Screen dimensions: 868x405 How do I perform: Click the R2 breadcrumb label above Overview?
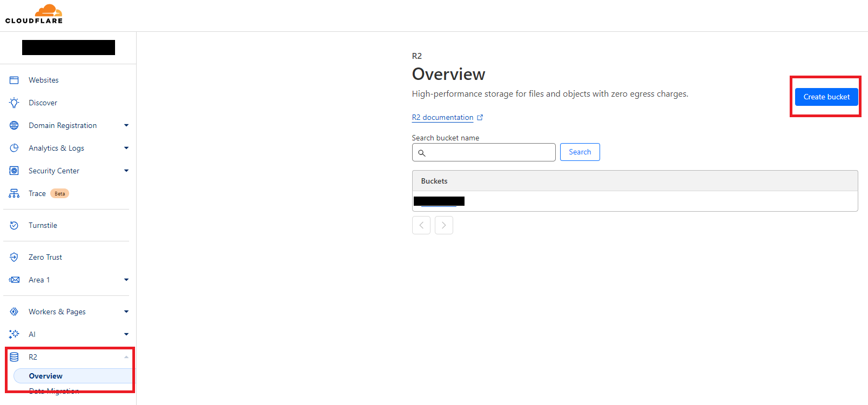(417, 56)
